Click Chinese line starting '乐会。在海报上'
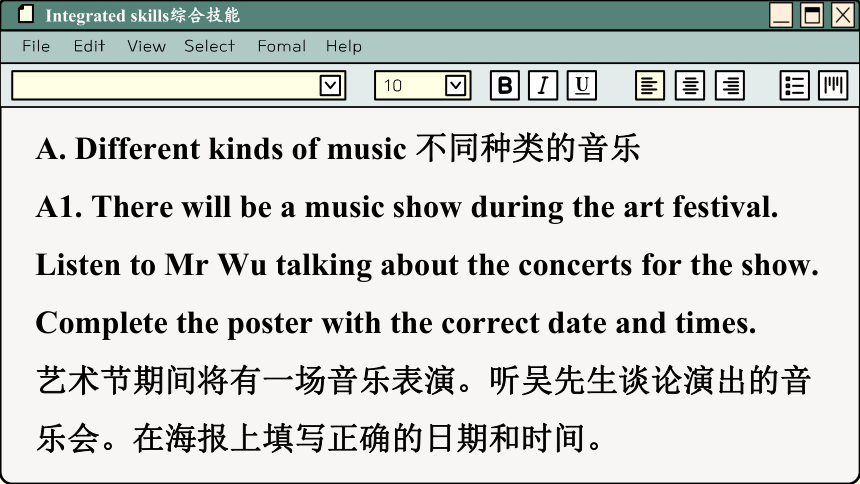The image size is (860, 484). [x=320, y=438]
